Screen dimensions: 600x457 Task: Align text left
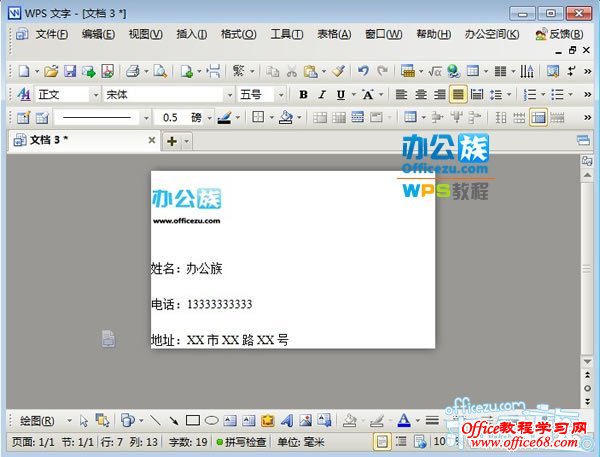(x=401, y=94)
